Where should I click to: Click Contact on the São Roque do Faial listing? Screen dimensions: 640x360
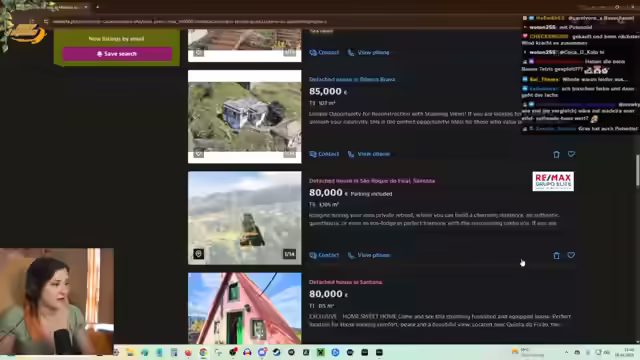click(324, 255)
